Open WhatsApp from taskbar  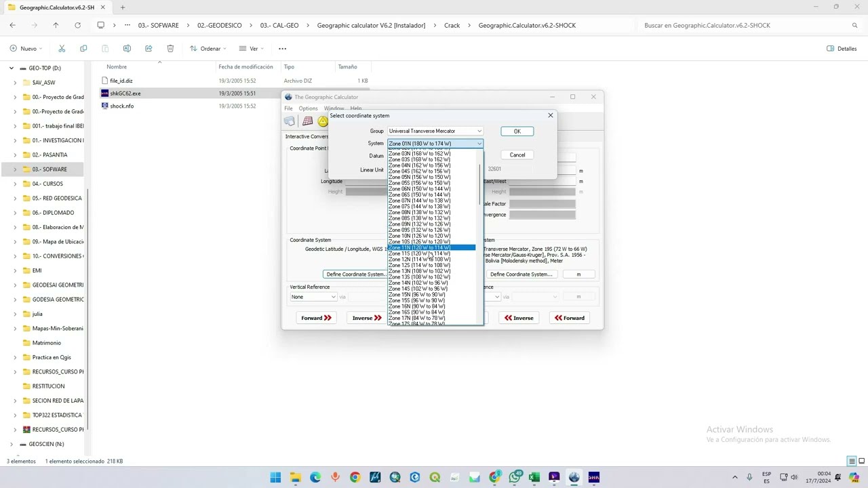click(x=515, y=477)
